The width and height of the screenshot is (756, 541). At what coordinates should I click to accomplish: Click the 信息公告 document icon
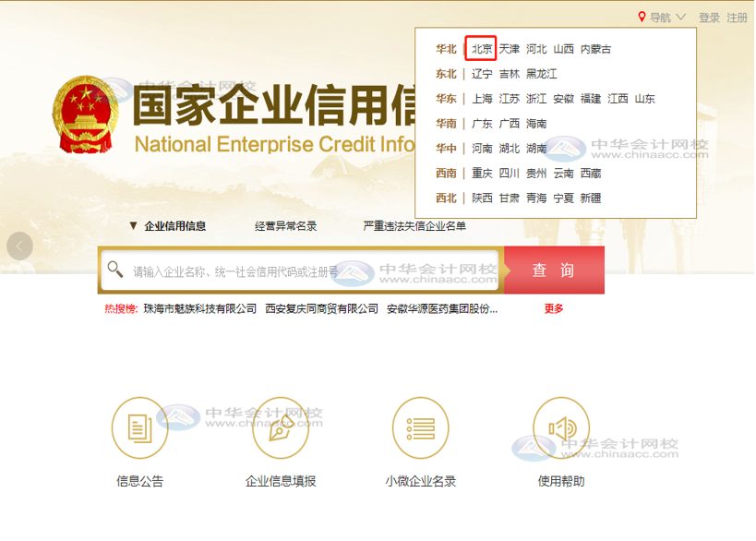[x=139, y=428]
